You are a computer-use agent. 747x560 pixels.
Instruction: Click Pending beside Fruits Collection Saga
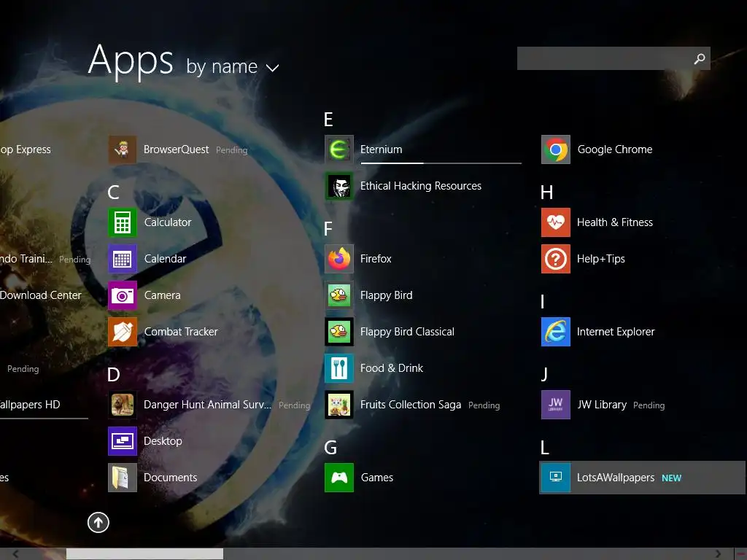click(x=484, y=405)
